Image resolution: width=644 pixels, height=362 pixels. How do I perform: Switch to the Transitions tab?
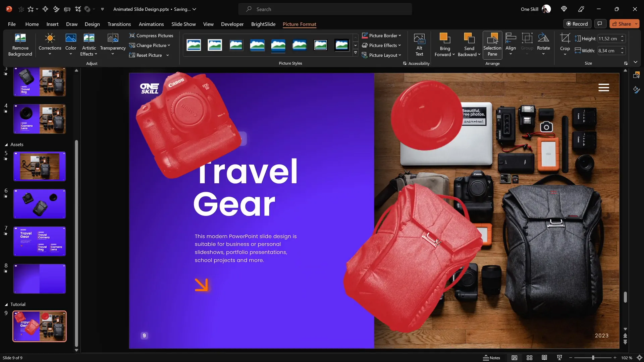pos(119,24)
